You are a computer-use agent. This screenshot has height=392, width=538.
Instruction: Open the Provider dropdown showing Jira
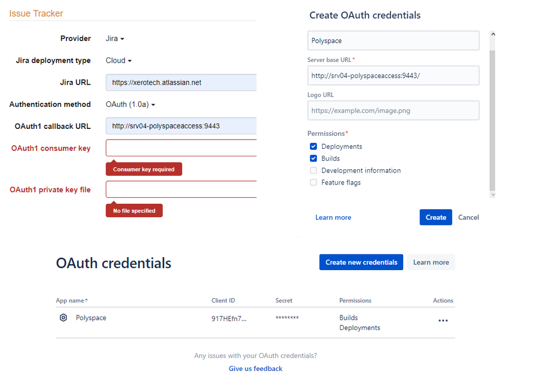[115, 38]
